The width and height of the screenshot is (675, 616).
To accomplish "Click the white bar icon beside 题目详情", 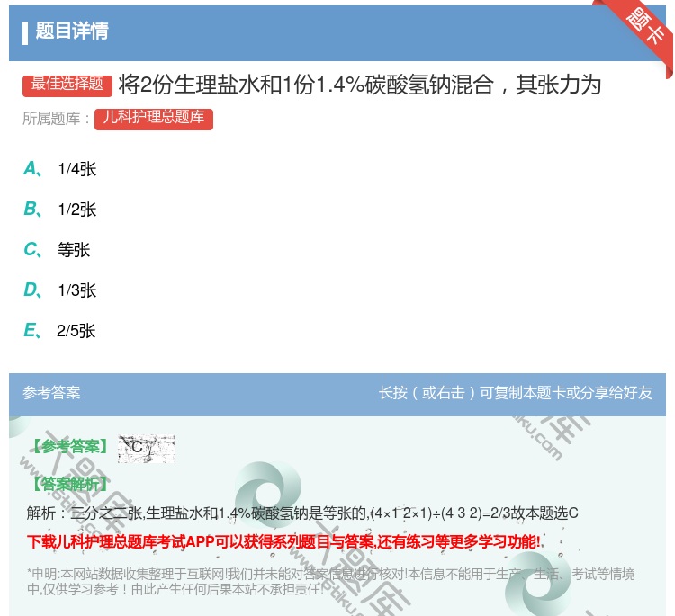I will 25,32.
